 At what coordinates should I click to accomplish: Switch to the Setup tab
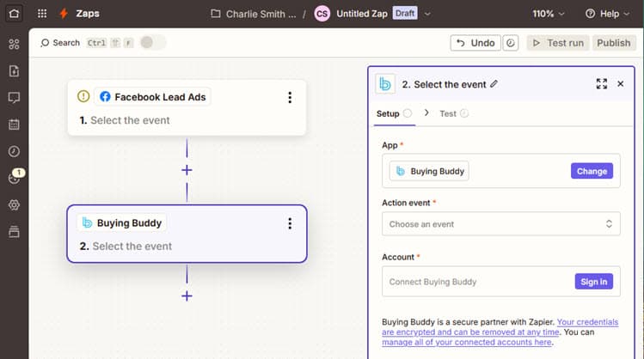[394, 113]
